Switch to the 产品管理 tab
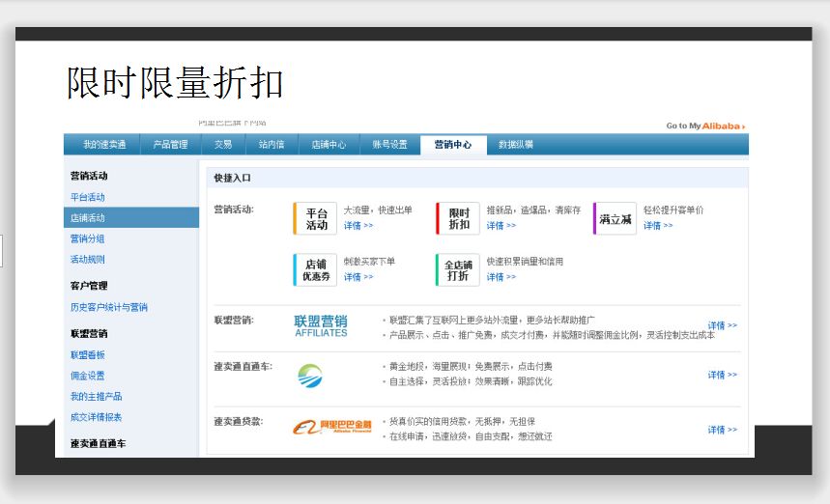Screen dimensions: 830x504 170,145
